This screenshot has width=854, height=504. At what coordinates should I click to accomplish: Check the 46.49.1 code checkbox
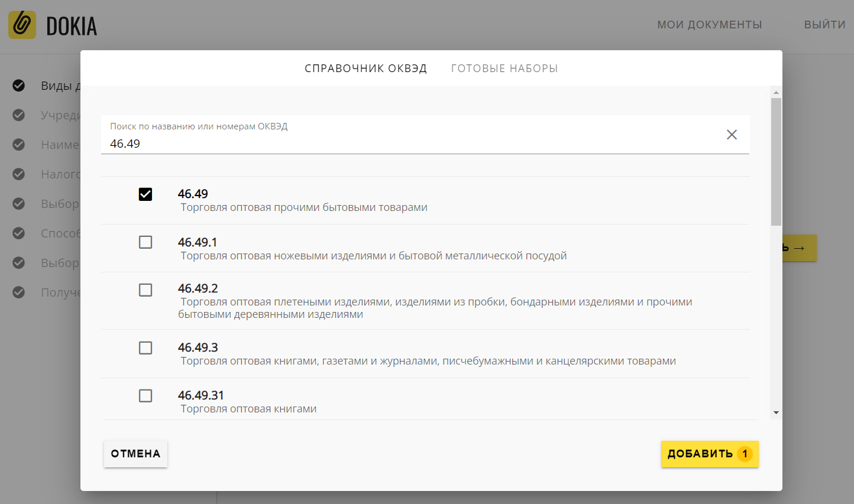(x=145, y=242)
